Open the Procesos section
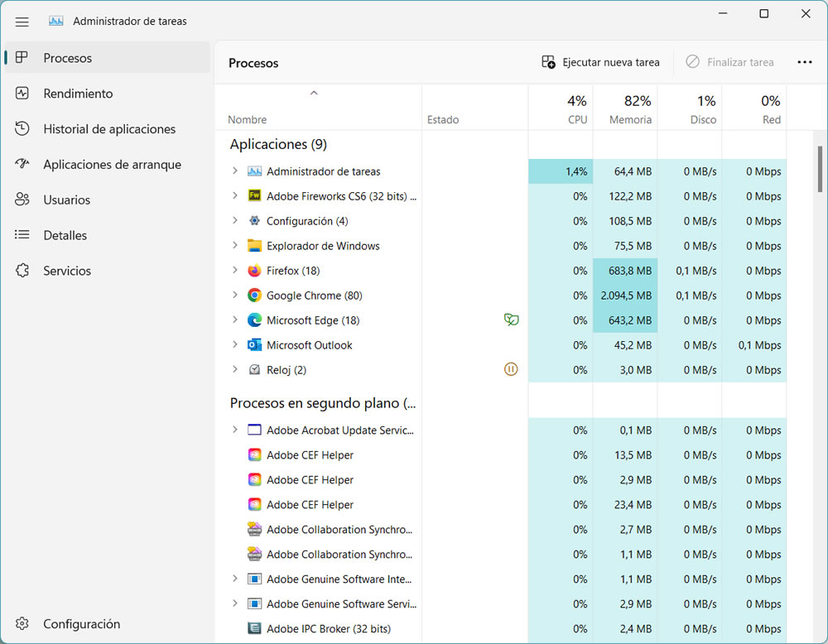The height and width of the screenshot is (644, 828). point(107,58)
